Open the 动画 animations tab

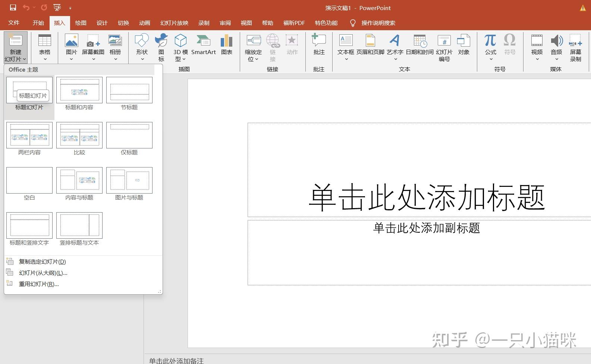[x=144, y=23]
